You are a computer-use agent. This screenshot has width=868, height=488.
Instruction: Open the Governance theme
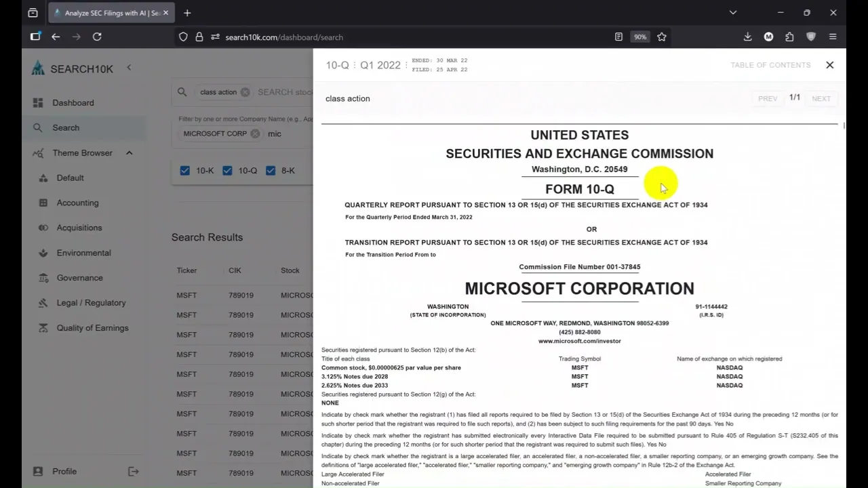(79, 278)
